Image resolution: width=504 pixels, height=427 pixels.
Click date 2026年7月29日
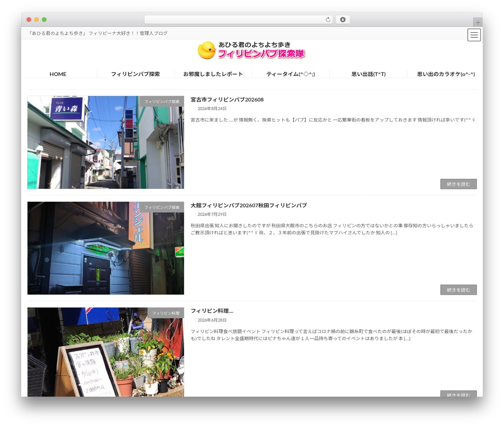click(212, 214)
